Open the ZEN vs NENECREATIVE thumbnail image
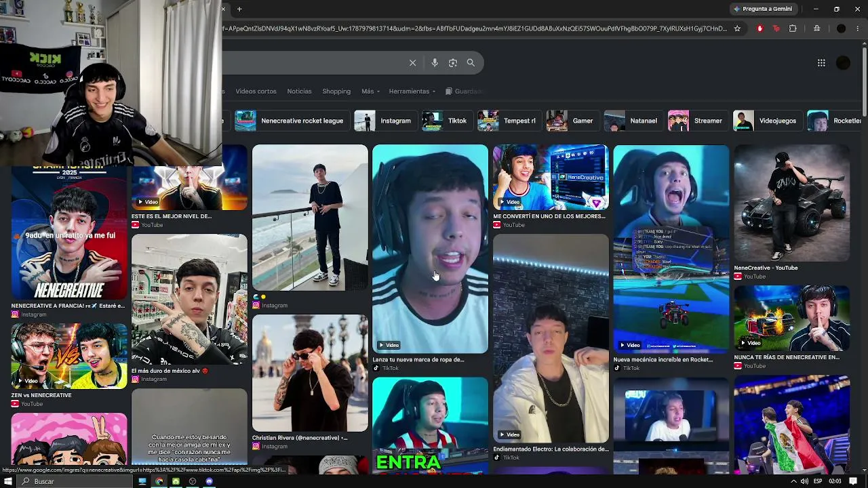This screenshot has height=488, width=868. click(69, 356)
